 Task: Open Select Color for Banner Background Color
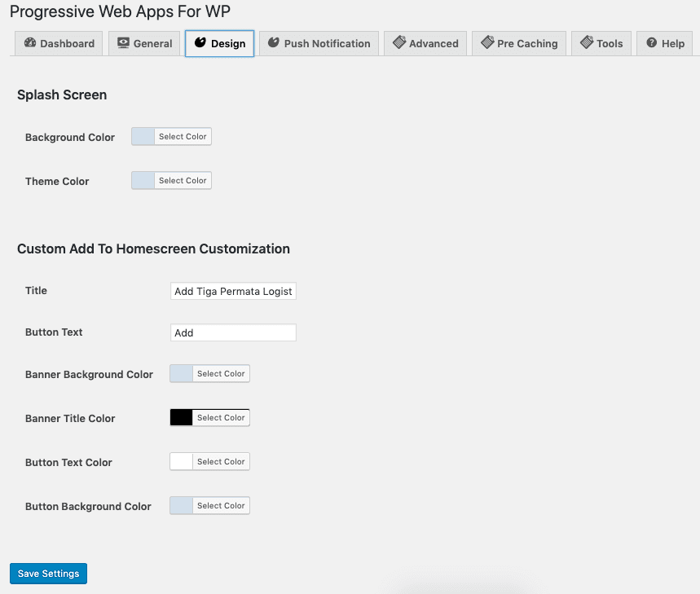(221, 374)
